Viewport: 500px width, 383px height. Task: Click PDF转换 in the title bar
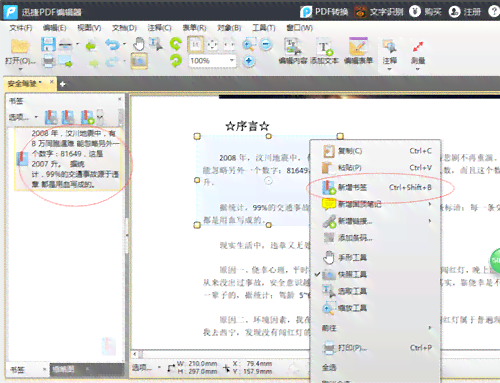coord(324,12)
